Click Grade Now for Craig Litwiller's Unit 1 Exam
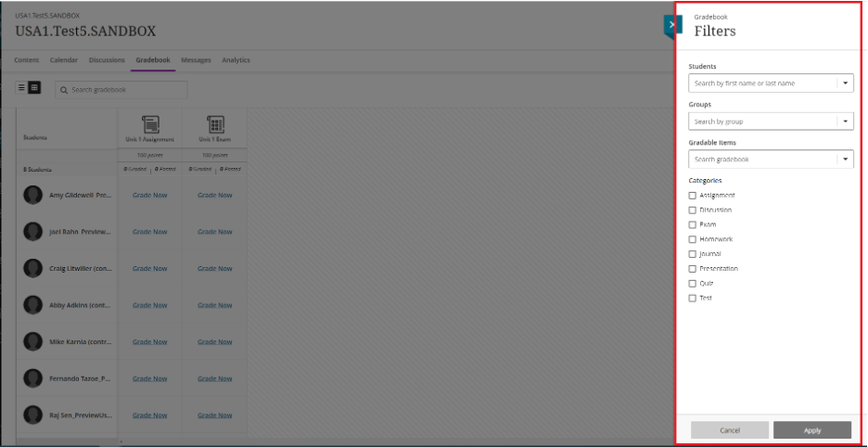Image resolution: width=868 pixels, height=447 pixels. [x=215, y=268]
